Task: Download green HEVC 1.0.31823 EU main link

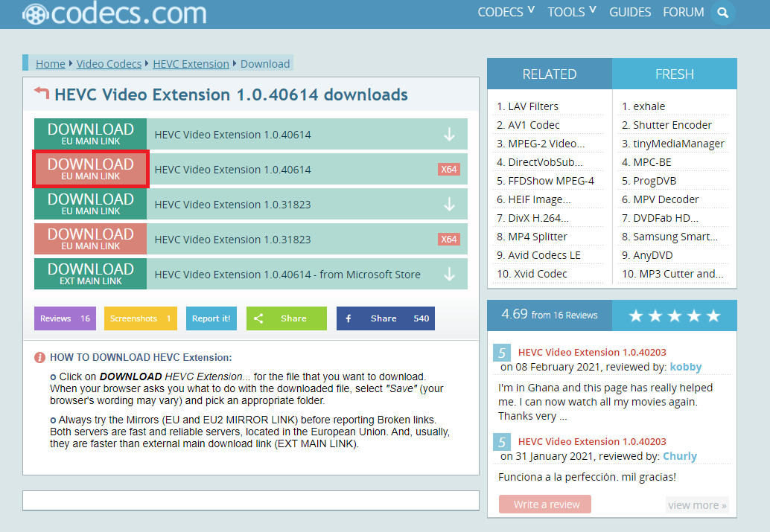Action: (x=90, y=204)
